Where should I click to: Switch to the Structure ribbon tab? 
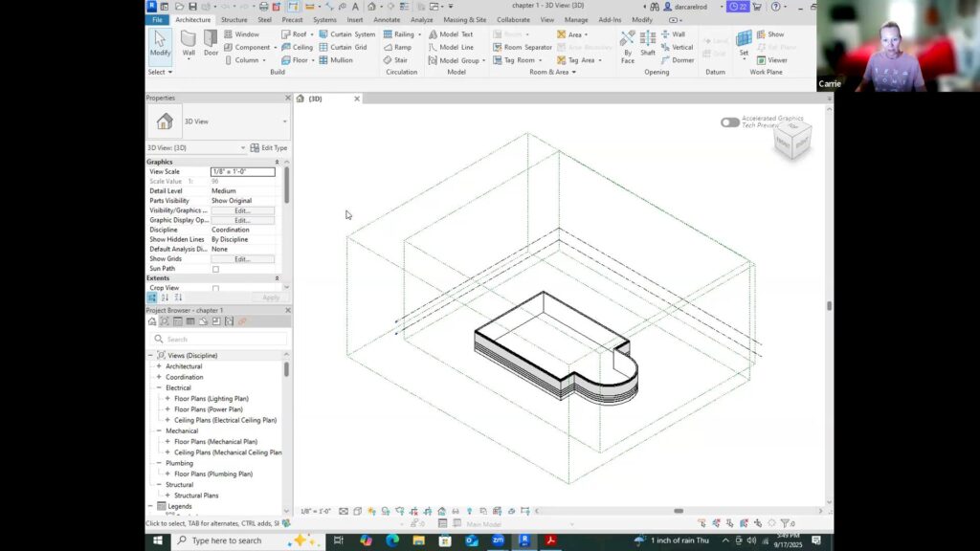pos(234,19)
